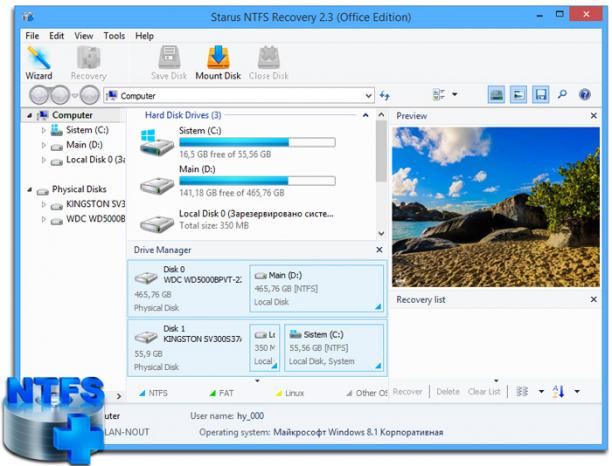Collapse the Physical Disks tree node
The height and width of the screenshot is (466, 612).
[29, 190]
